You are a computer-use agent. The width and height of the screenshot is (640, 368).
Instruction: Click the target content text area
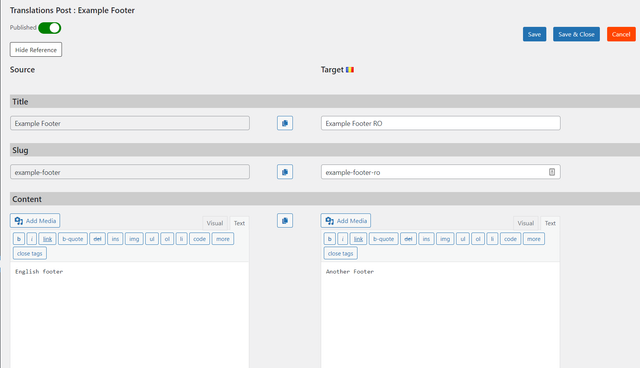[440, 315]
